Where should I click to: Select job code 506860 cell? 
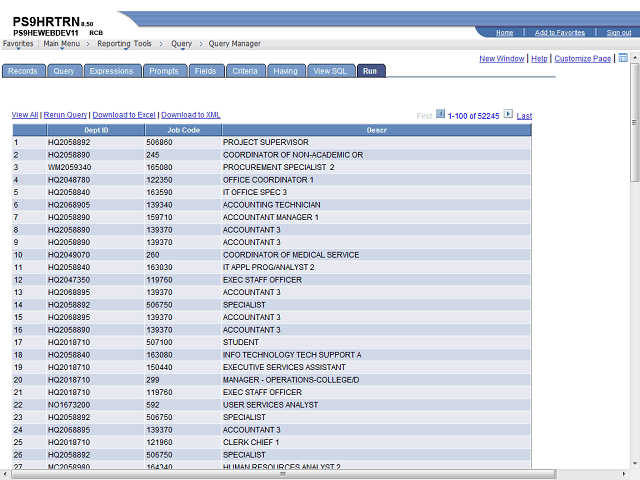[x=183, y=142]
